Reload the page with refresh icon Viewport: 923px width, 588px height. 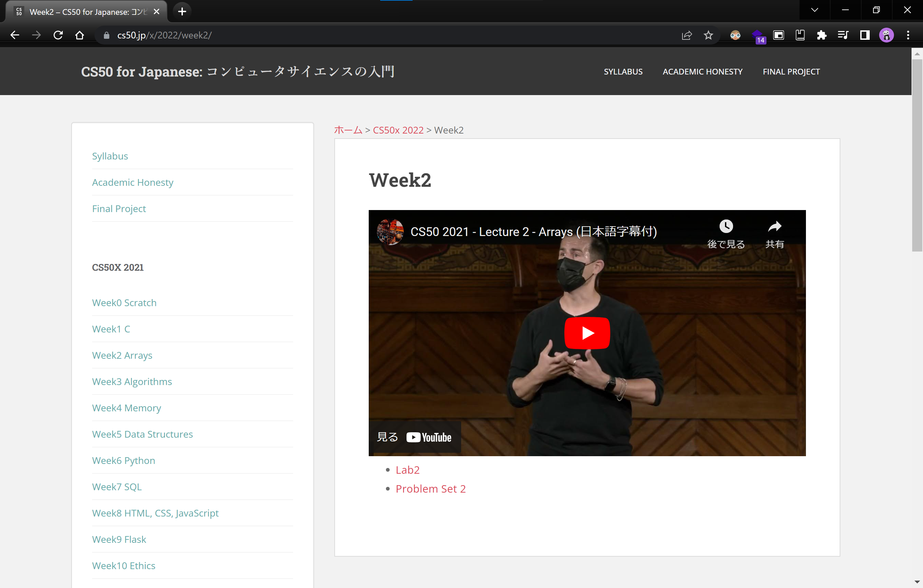pos(58,35)
